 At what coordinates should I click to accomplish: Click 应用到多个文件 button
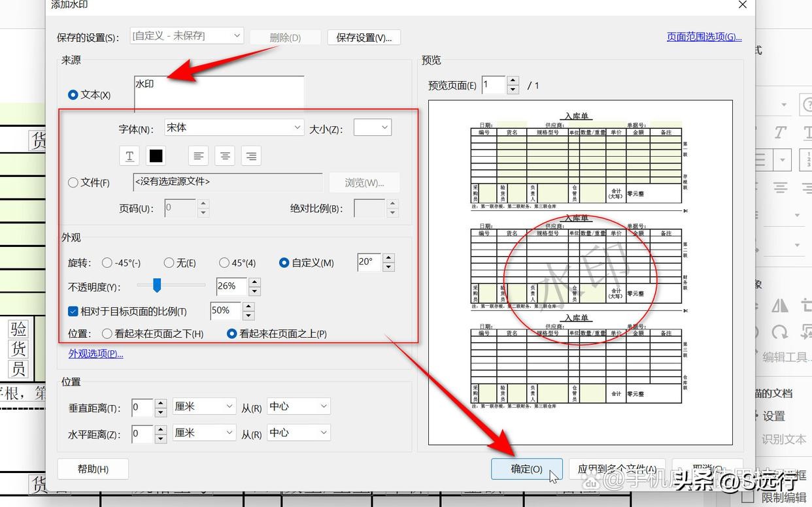click(x=617, y=469)
